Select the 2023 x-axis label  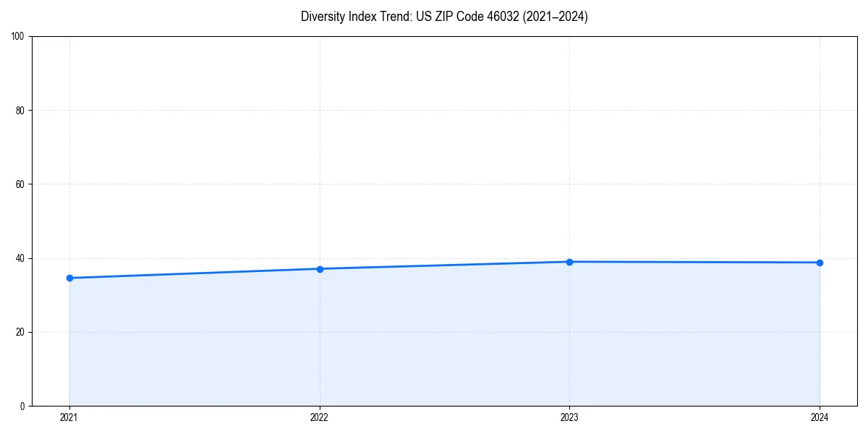coord(569,417)
